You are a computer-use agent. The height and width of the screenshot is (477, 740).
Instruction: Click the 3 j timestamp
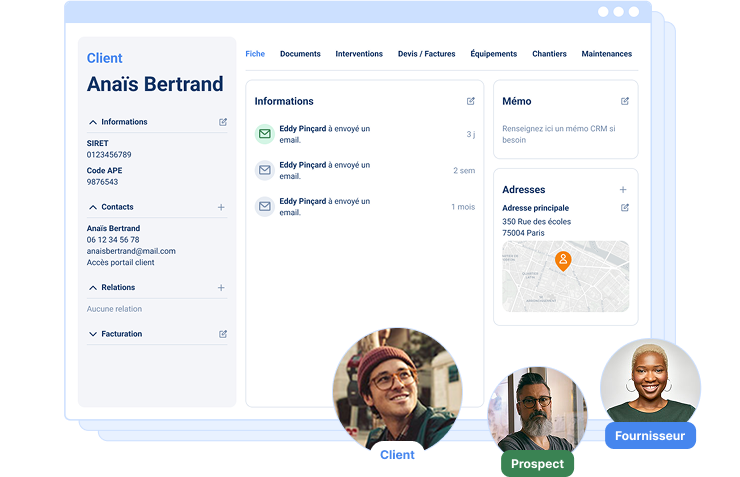click(471, 134)
